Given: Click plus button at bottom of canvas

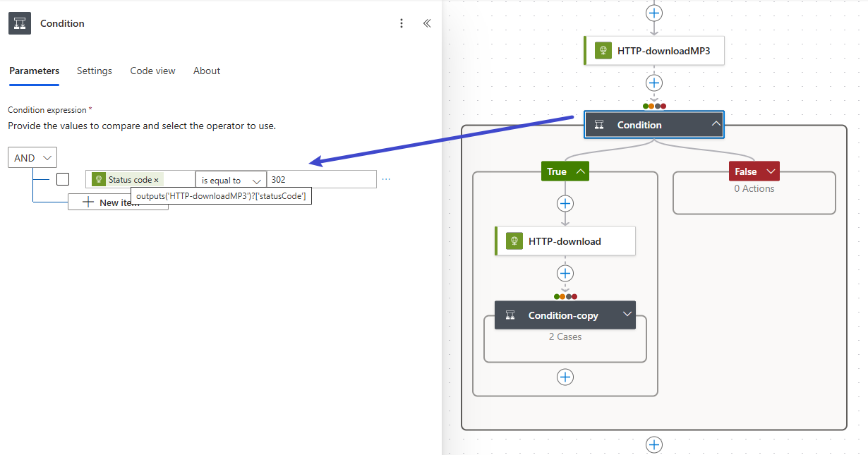Looking at the screenshot, I should 654,444.
